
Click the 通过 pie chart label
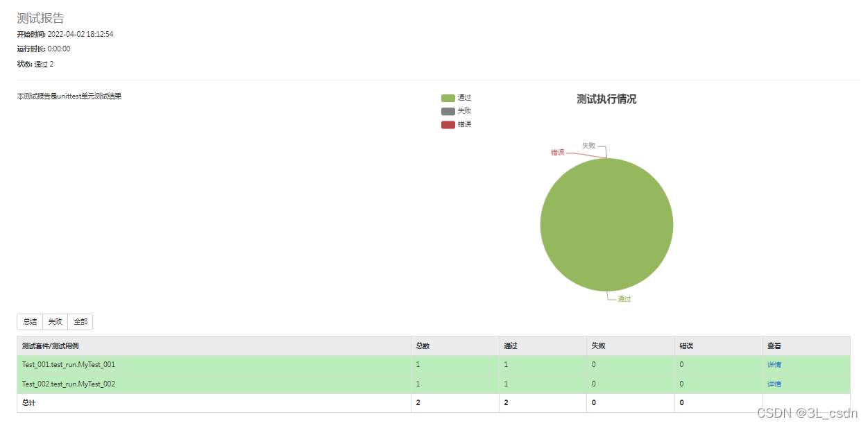pyautogui.click(x=624, y=299)
